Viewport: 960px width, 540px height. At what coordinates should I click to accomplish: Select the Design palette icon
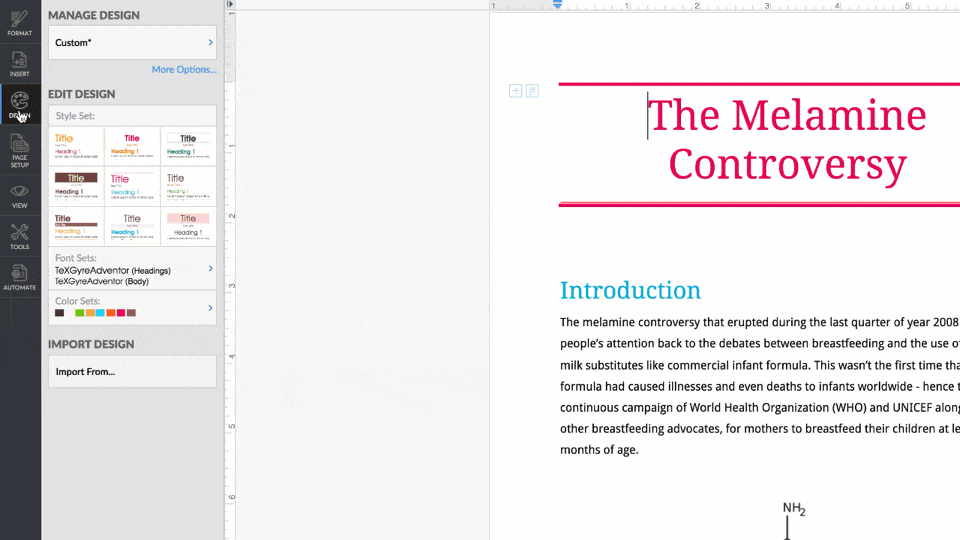pyautogui.click(x=20, y=104)
